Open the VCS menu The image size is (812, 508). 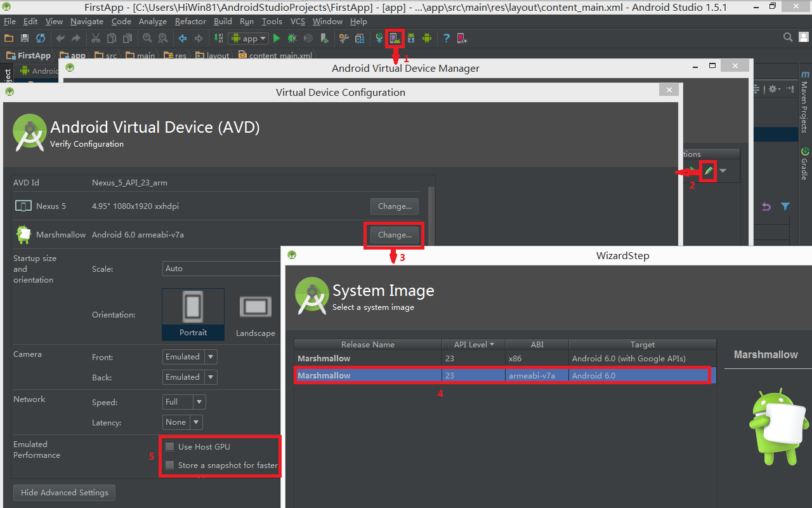(298, 21)
